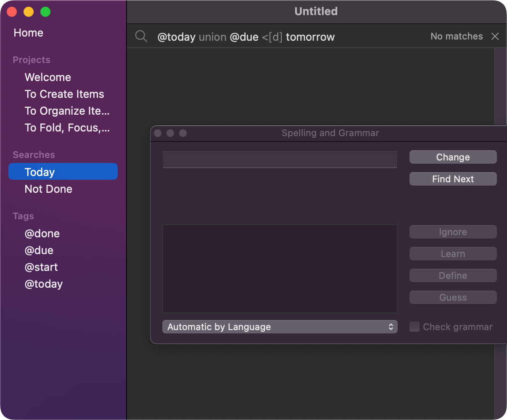Filter by the @done tag
The image size is (507, 420).
click(42, 234)
